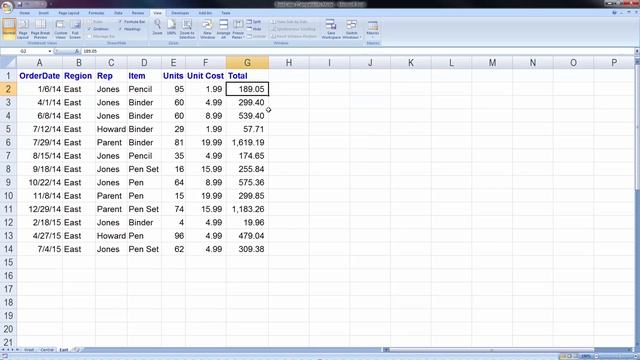Switch to Page Layout view in ribbon
The width and height of the screenshot is (640, 360).
pos(23,29)
